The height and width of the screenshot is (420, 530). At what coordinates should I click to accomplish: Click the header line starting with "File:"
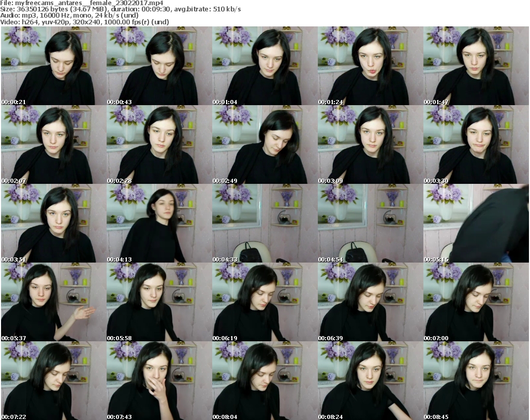(x=82, y=3)
